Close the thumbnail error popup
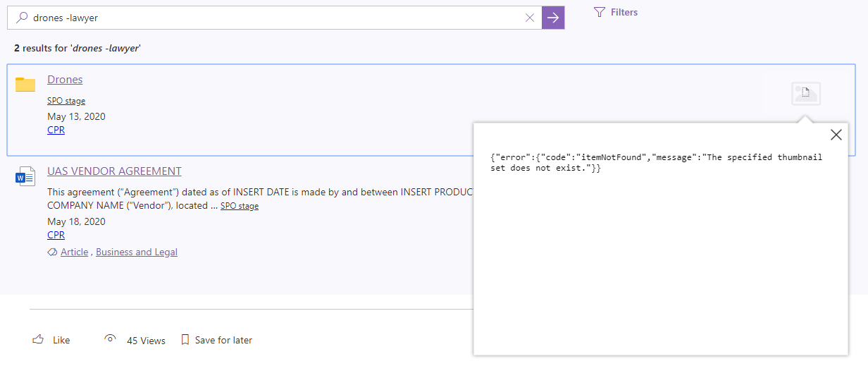The height and width of the screenshot is (366, 868). click(x=836, y=135)
